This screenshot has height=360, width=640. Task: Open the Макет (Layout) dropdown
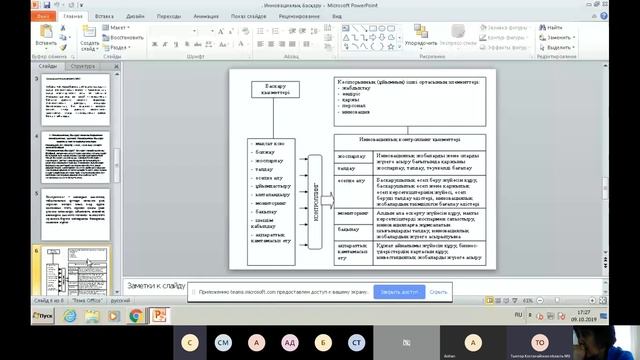coord(116,27)
